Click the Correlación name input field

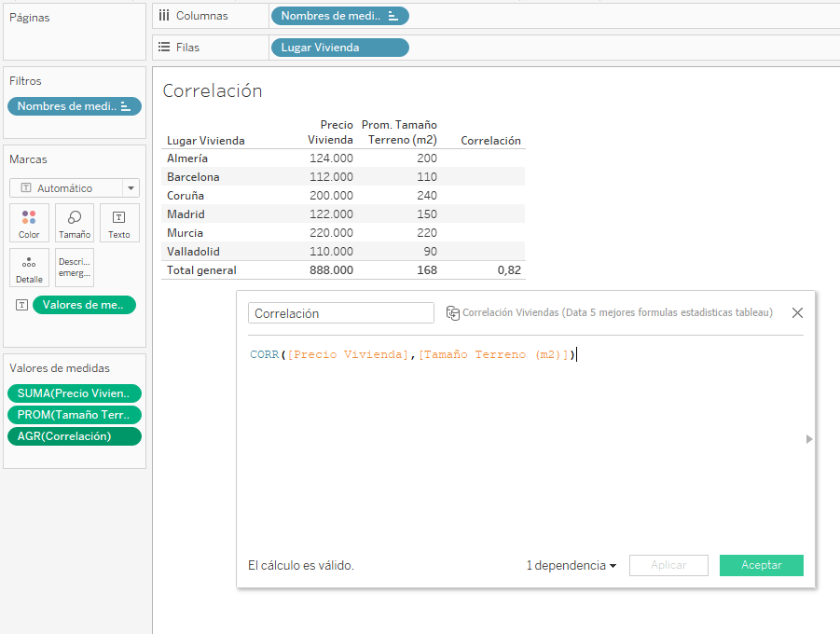coord(340,313)
